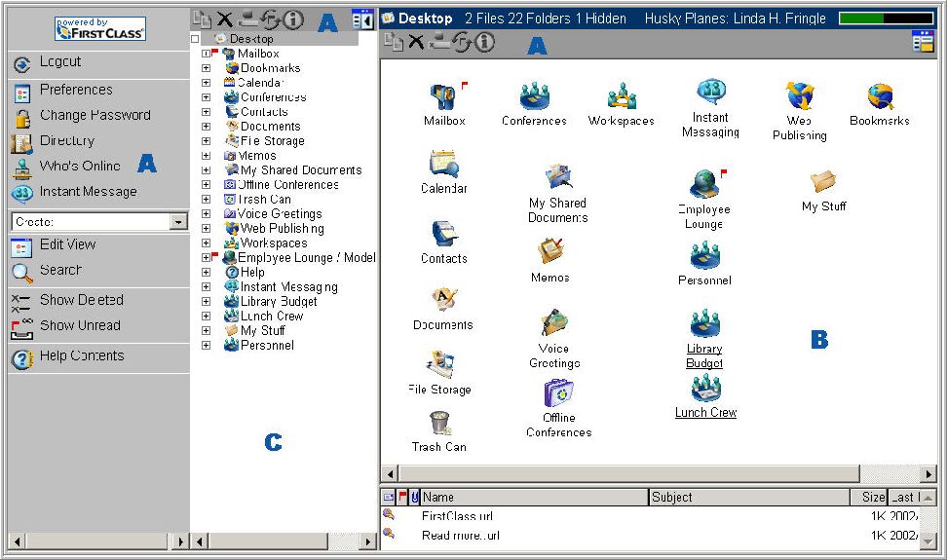Open the Create dropdown list
Viewport: 947px width, 560px height.
pos(178,222)
